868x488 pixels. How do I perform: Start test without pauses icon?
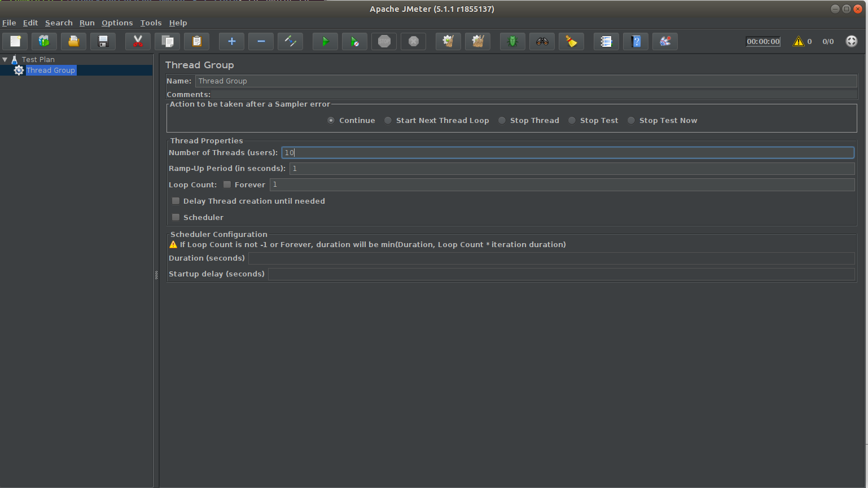354,41
